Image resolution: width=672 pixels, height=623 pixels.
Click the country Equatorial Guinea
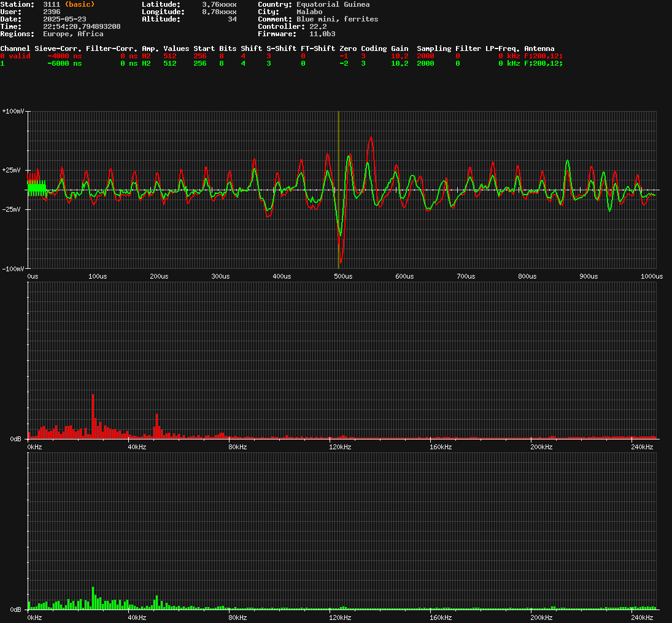click(x=333, y=4)
